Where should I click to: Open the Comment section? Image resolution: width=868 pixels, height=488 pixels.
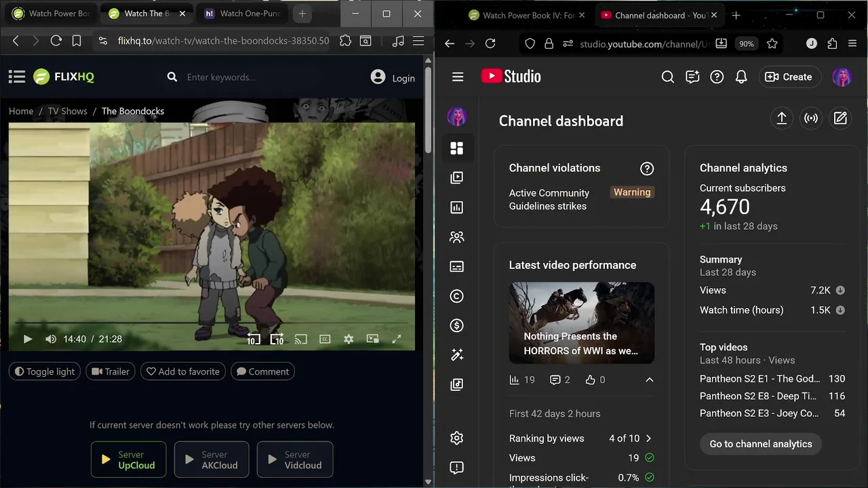[262, 371]
